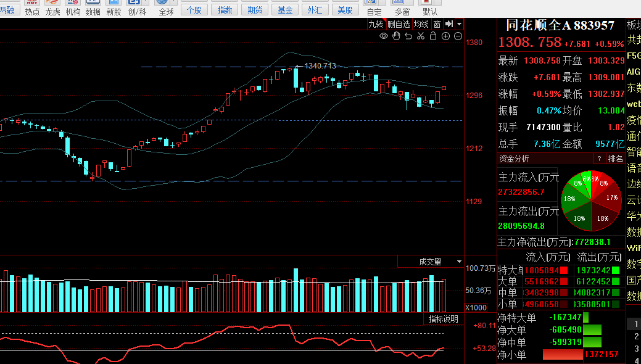
Task: Click the 最低 value 1302.937
Action: (606, 94)
